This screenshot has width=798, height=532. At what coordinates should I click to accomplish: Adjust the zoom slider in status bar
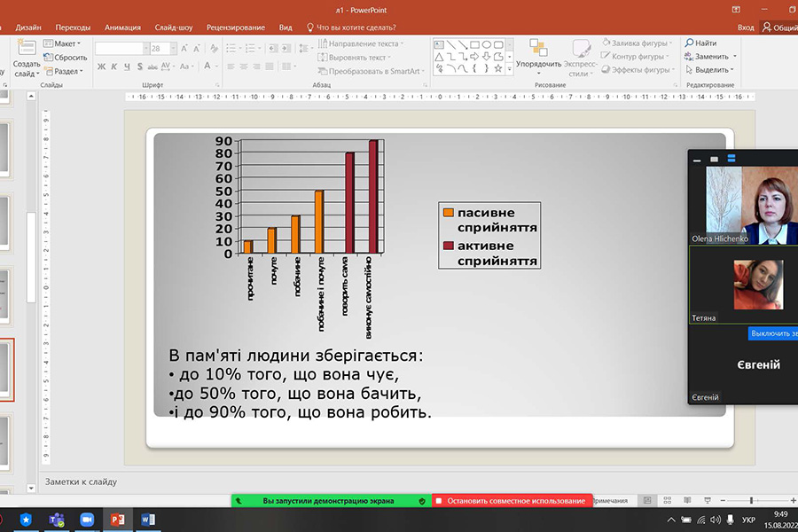click(x=751, y=501)
